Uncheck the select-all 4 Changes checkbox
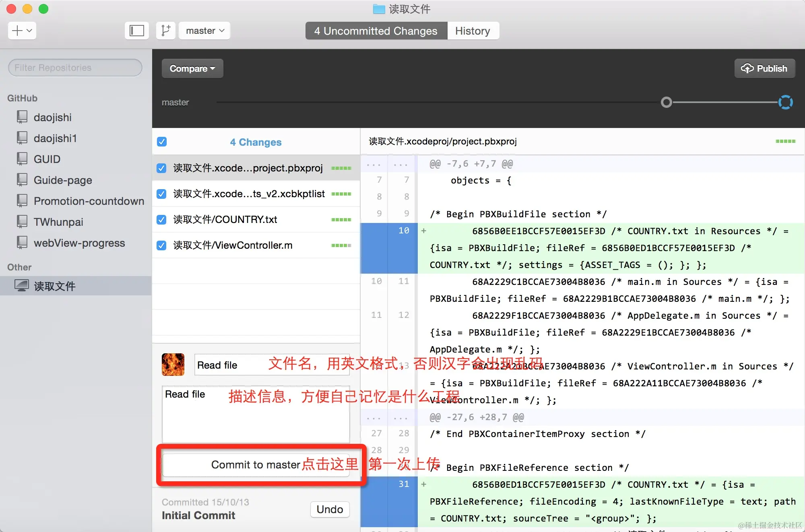This screenshot has width=805, height=532. tap(162, 142)
